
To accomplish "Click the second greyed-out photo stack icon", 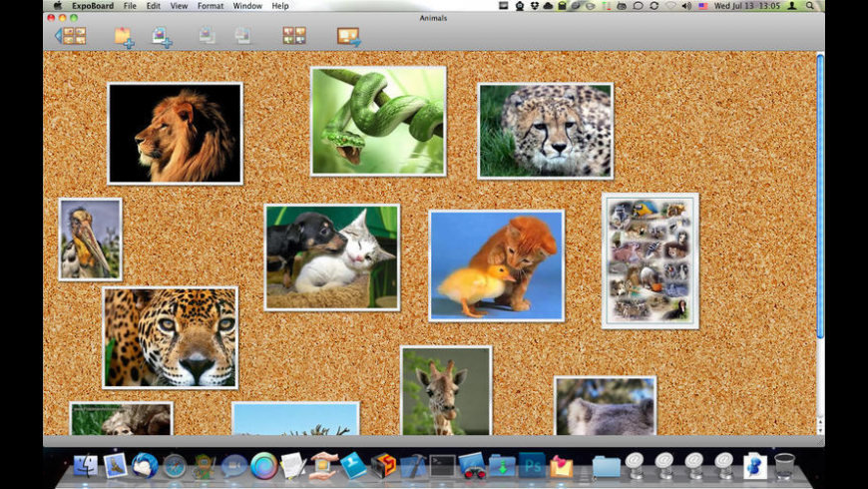I will point(242,36).
